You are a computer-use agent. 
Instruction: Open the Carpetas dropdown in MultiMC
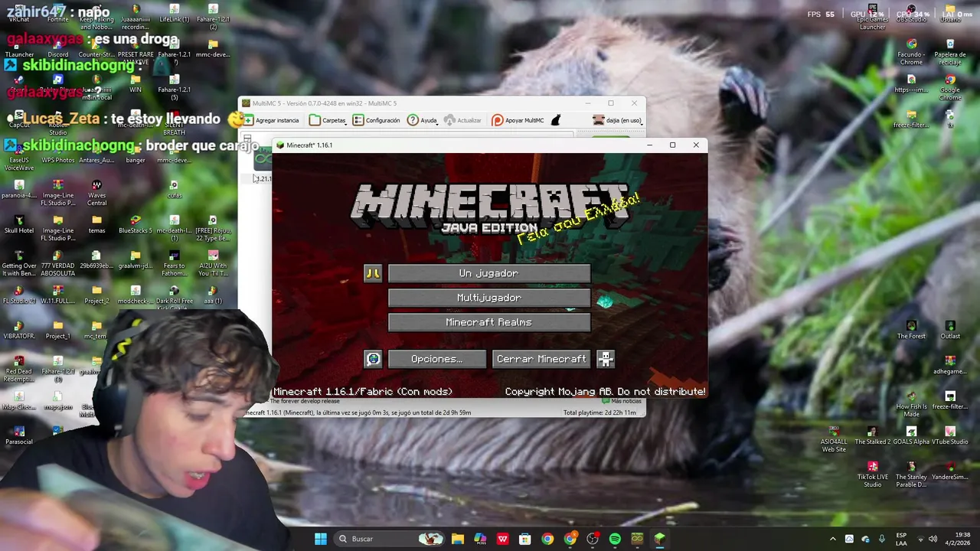coord(328,120)
